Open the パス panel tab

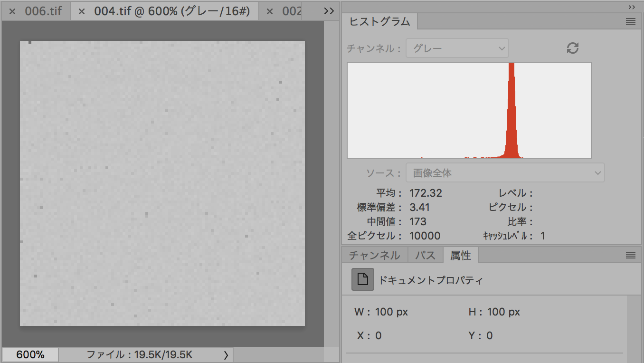[x=425, y=256]
